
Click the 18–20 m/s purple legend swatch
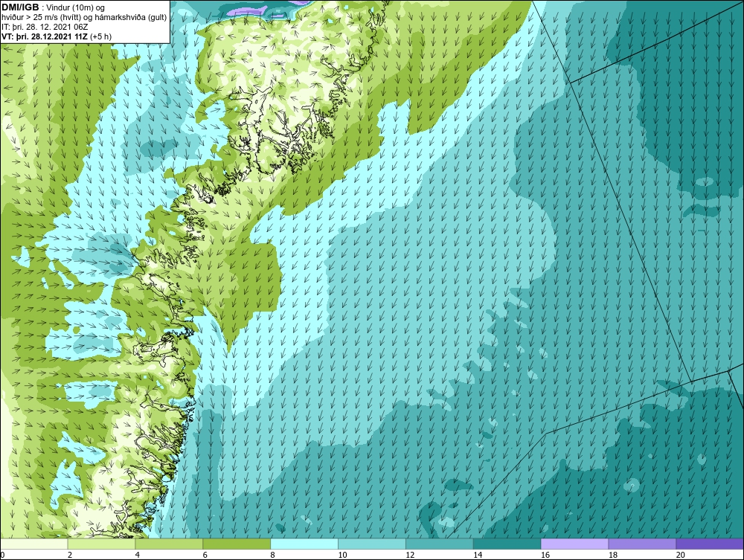[x=642, y=544]
